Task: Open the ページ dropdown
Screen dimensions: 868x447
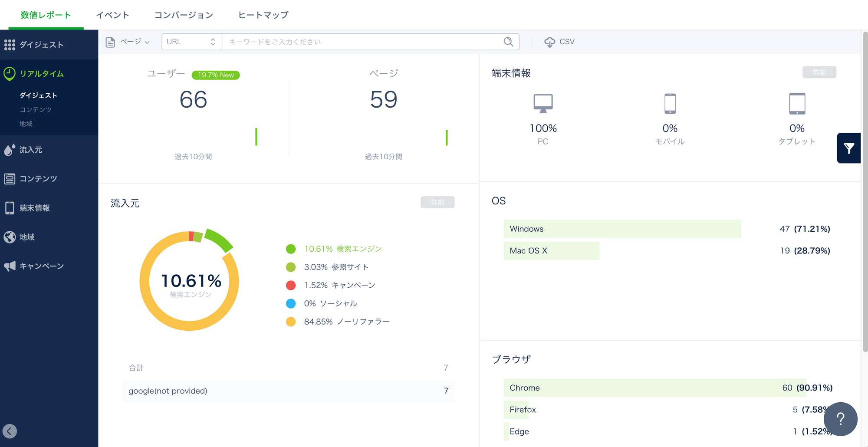Action: pyautogui.click(x=128, y=42)
